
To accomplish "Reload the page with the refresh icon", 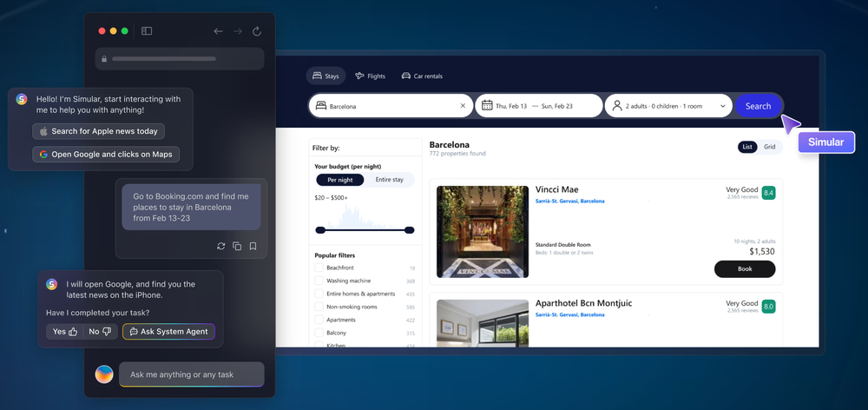I will pos(257,31).
